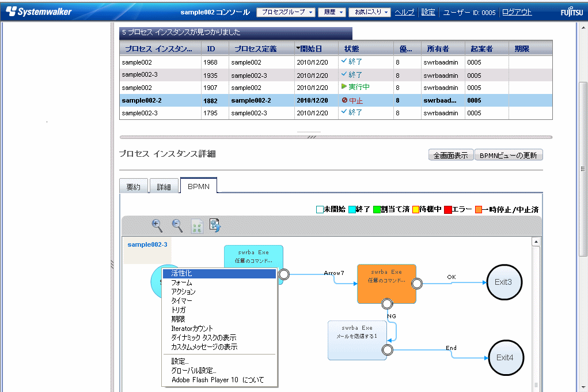Select the sample002 row with ID 1907
588x392 pixels.
tap(336, 88)
